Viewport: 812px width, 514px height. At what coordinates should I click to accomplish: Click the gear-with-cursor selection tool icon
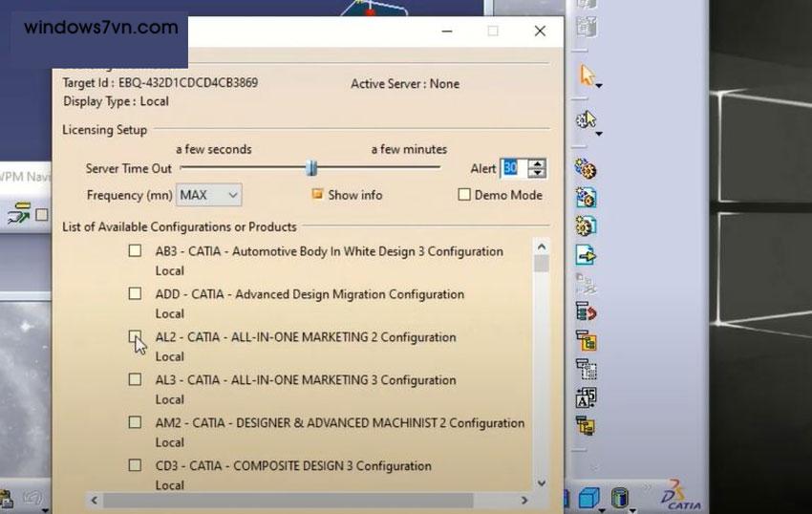(x=586, y=120)
